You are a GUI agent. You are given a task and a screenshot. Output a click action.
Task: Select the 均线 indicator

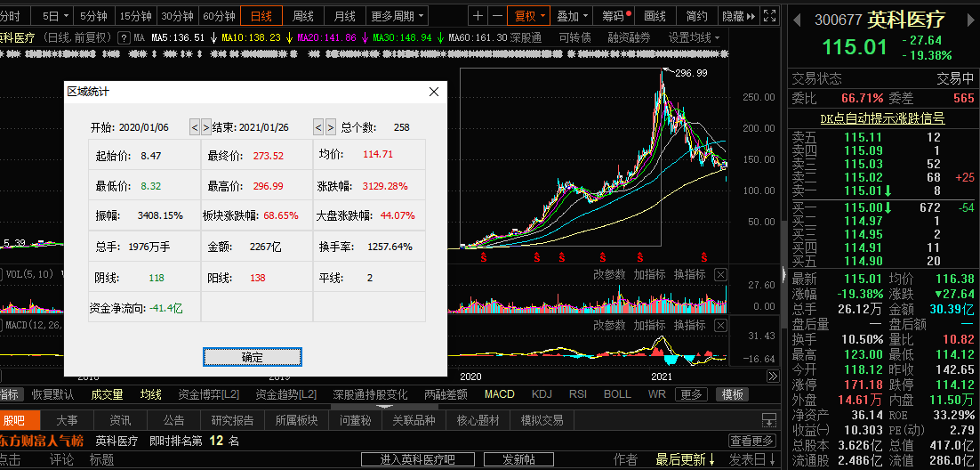coord(150,394)
